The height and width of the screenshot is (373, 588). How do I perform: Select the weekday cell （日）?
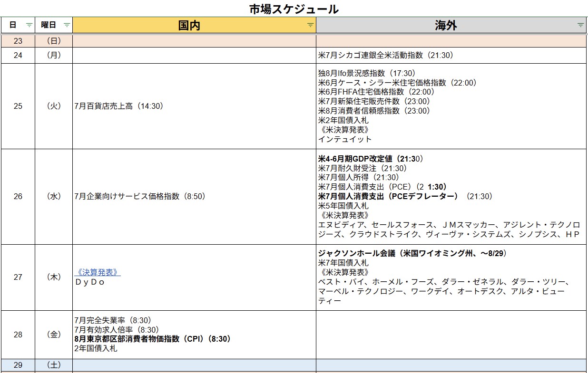pos(54,41)
